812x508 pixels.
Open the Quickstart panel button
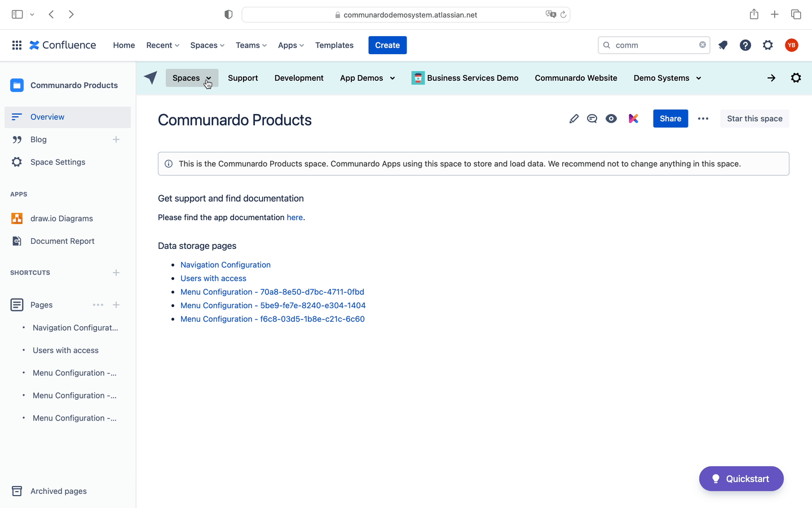(x=741, y=479)
